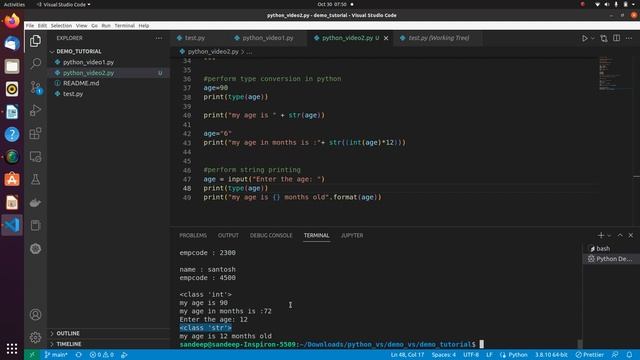Open the Testing flask view

36,180
